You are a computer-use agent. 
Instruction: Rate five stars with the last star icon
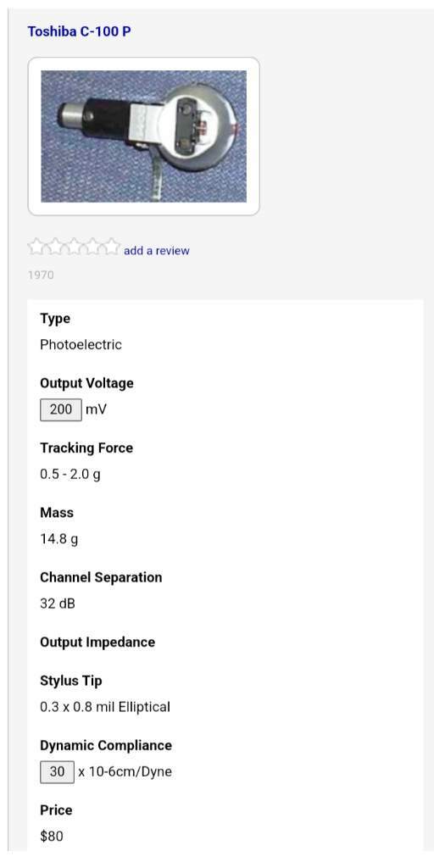[x=111, y=247]
